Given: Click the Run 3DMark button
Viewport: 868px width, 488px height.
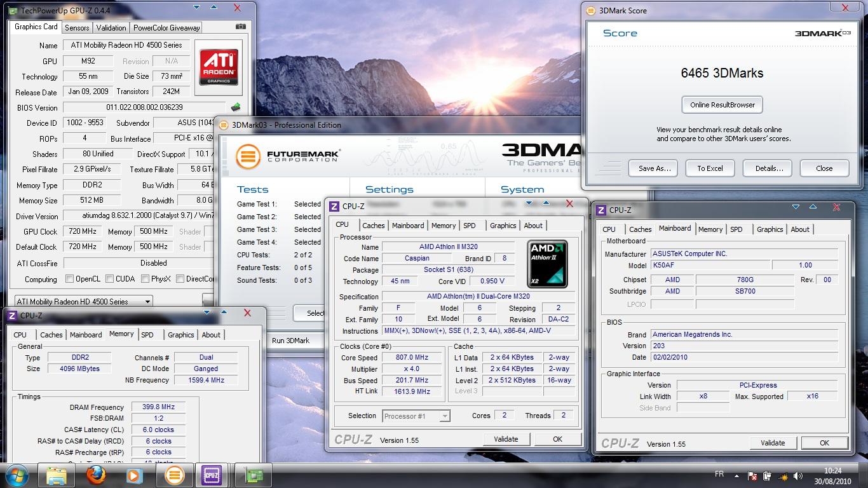Looking at the screenshot, I should [290, 341].
